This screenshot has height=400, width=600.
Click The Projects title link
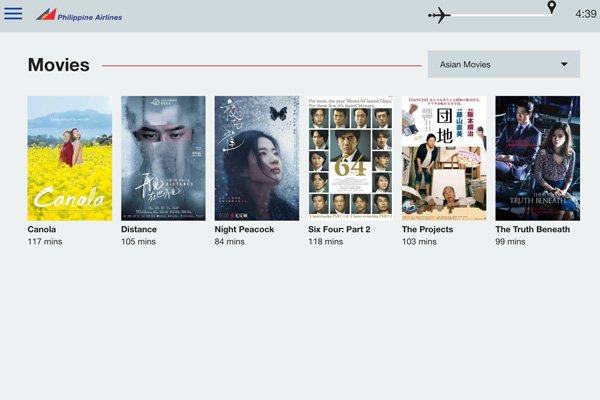427,229
